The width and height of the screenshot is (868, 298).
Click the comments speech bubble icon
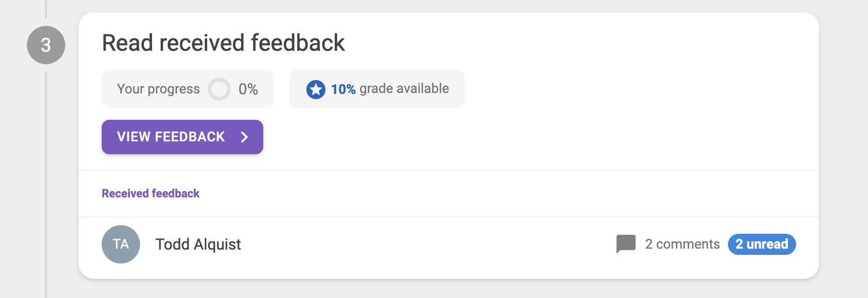(x=626, y=244)
